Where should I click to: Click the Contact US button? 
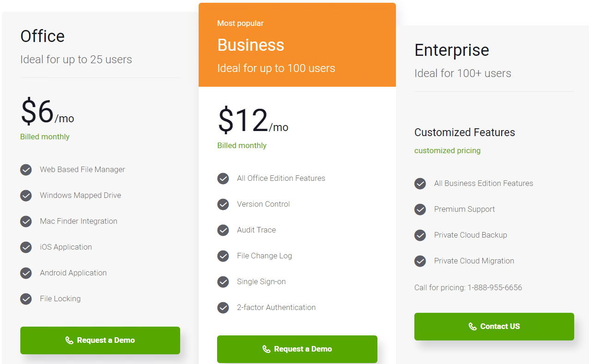tap(494, 327)
